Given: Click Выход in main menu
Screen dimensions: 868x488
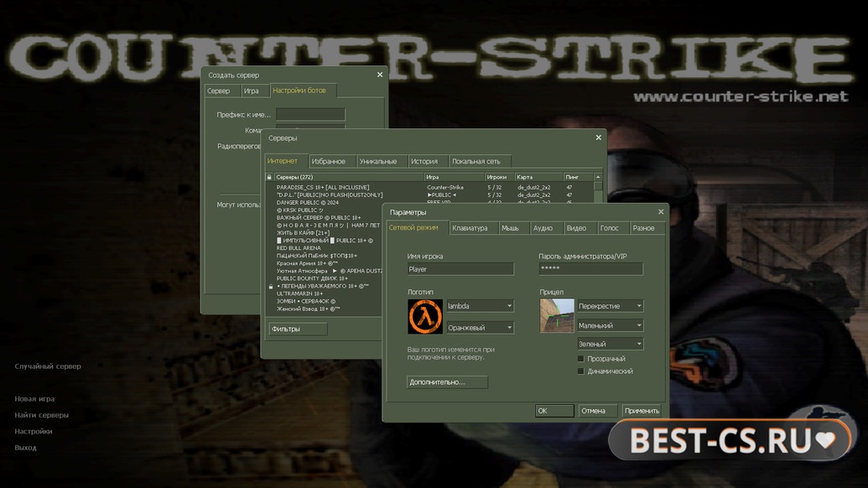Looking at the screenshot, I should coord(25,448).
